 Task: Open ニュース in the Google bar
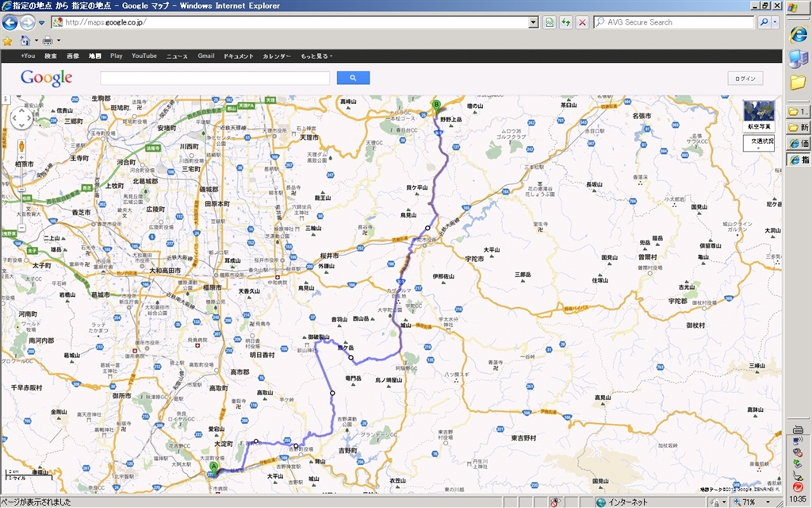click(177, 56)
